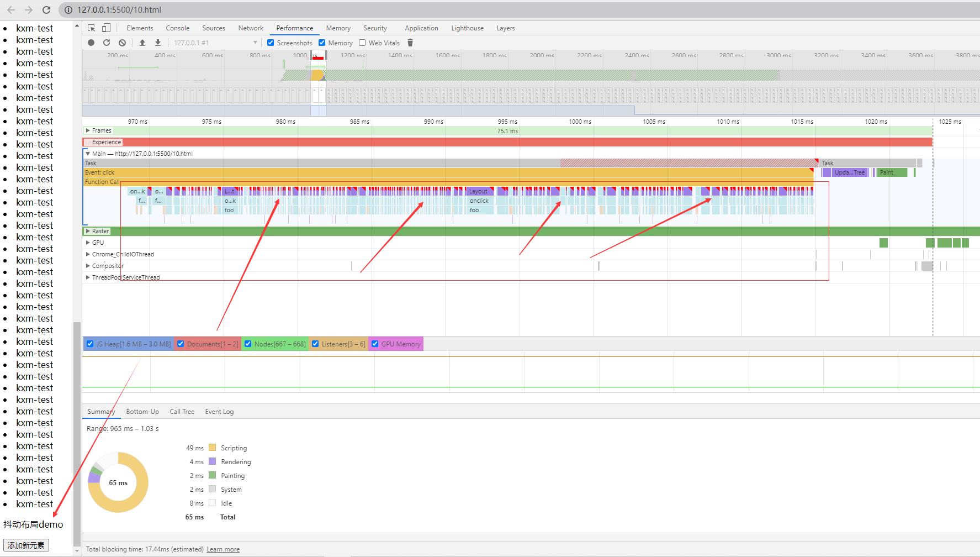This screenshot has width=980, height=557.
Task: Start recording a performance profile
Action: point(91,43)
